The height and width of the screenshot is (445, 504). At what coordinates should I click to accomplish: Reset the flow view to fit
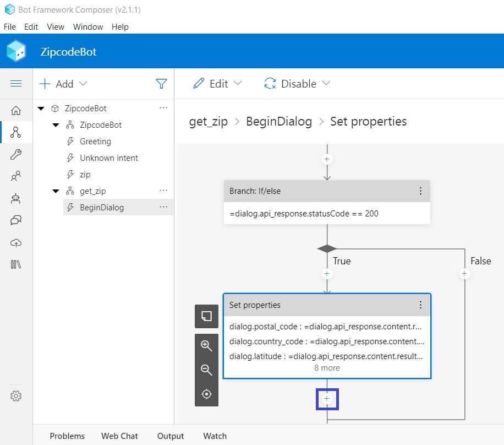pyautogui.click(x=206, y=394)
